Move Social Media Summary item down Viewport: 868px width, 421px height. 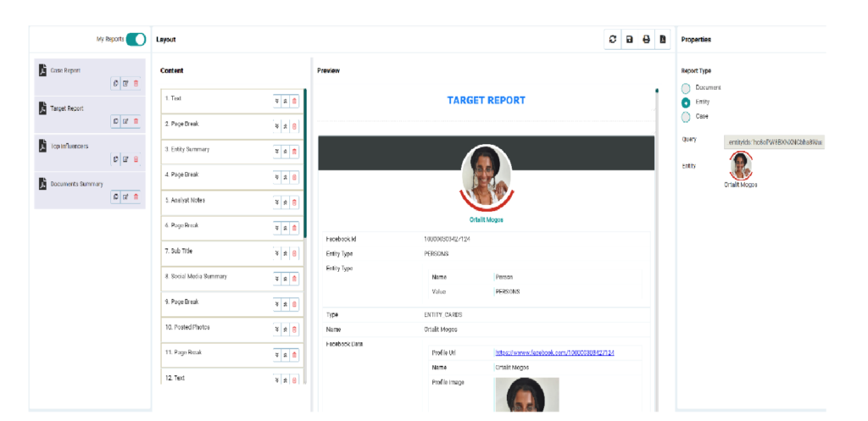click(276, 279)
